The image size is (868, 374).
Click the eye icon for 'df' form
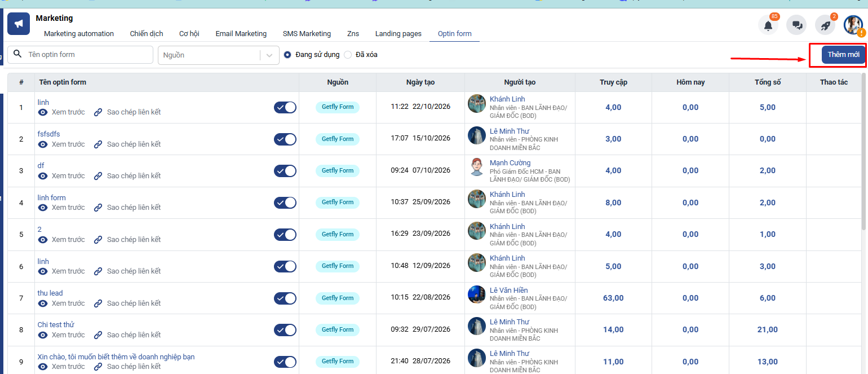pos(42,176)
